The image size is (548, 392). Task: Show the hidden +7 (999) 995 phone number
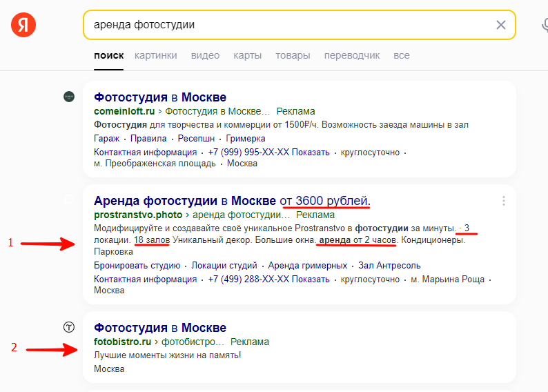[268, 153]
